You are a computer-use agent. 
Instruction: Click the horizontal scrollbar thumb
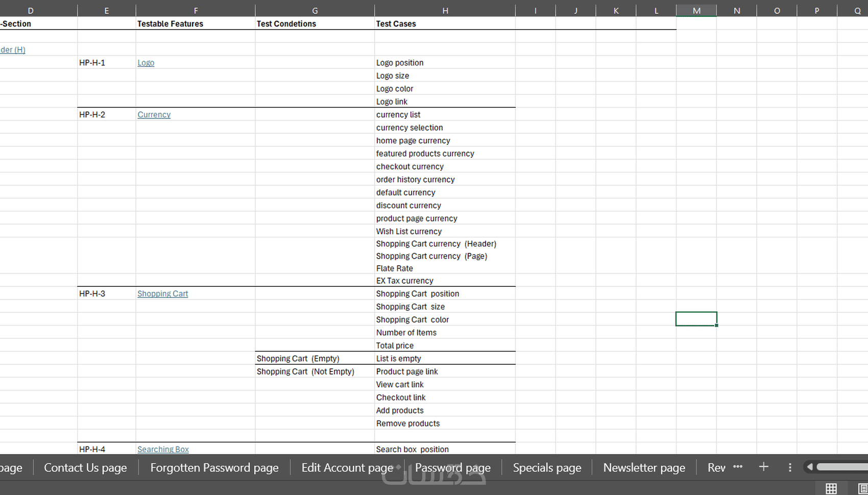pyautogui.click(x=842, y=467)
